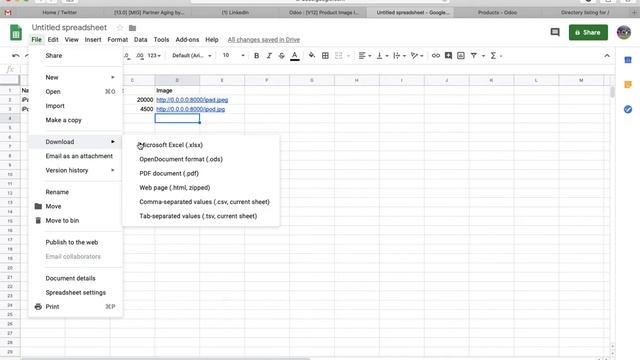Click the insert comment icon
The image size is (640, 360).
[x=448, y=56]
